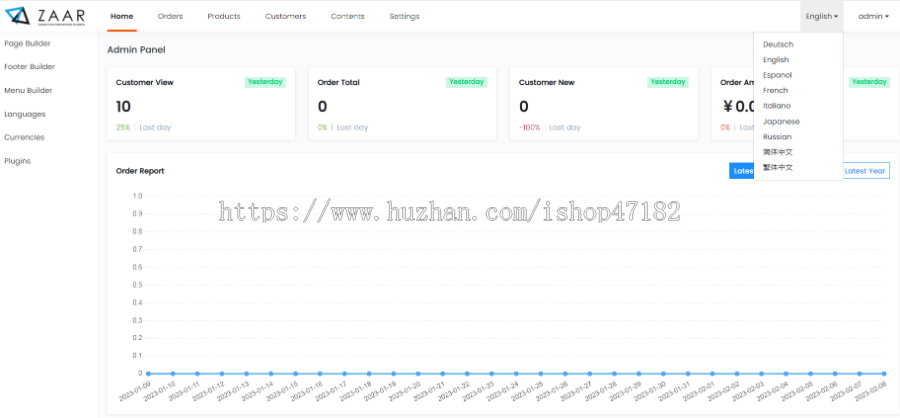The image size is (900, 418).
Task: Open Menu Builder in sidebar
Action: click(28, 91)
